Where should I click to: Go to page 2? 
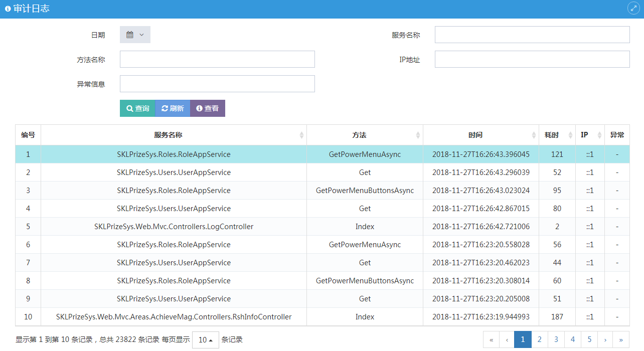539,339
